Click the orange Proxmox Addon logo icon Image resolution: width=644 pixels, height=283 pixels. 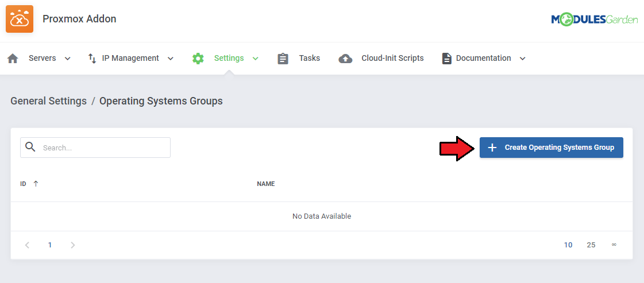click(x=20, y=20)
